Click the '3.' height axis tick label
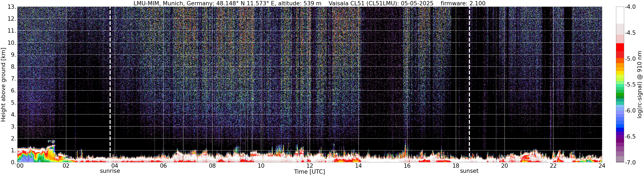This screenshot has height=176, width=644. (x=13, y=126)
